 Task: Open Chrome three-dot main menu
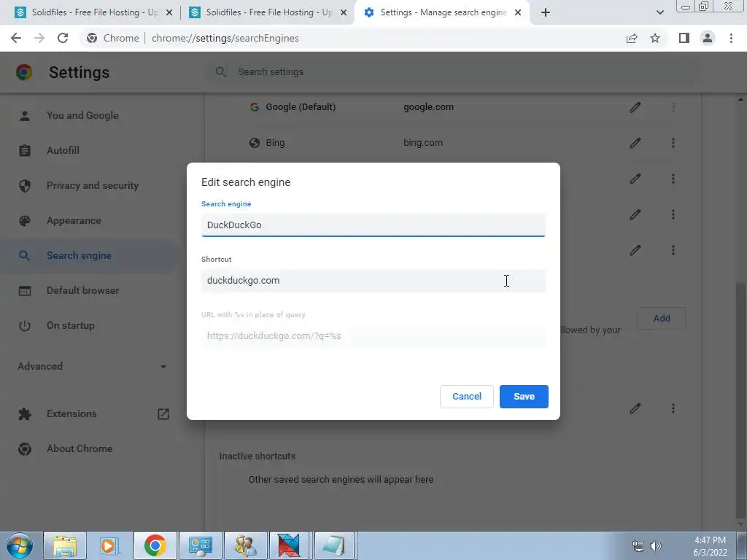click(x=731, y=38)
